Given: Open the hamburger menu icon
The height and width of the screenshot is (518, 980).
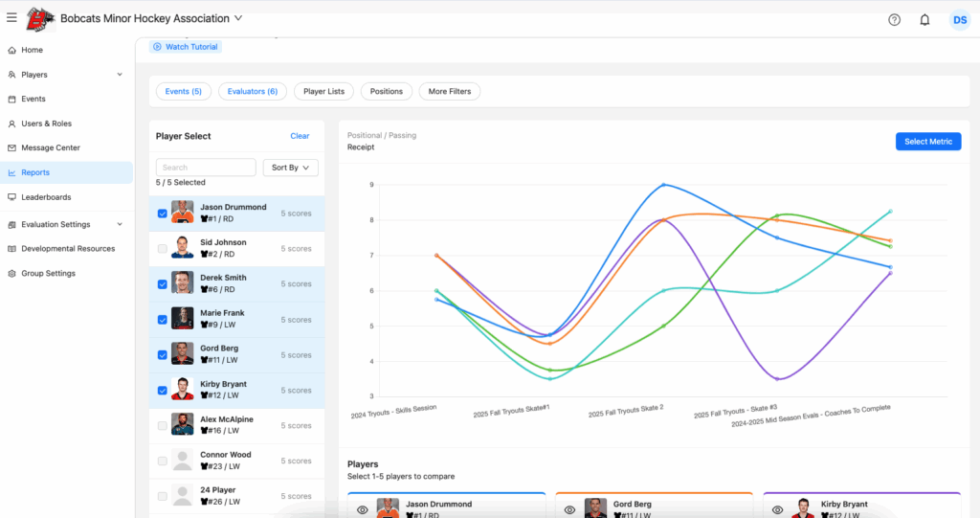Looking at the screenshot, I should click(x=11, y=17).
